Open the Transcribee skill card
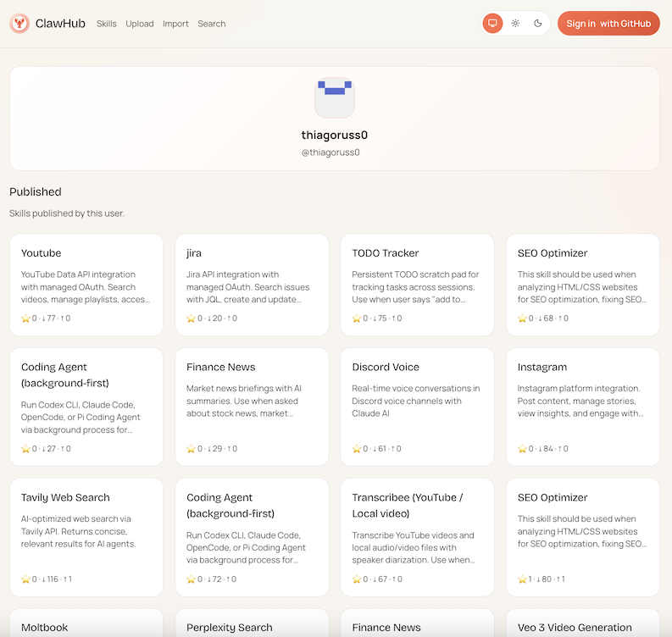The height and width of the screenshot is (637, 672). pyautogui.click(x=417, y=537)
